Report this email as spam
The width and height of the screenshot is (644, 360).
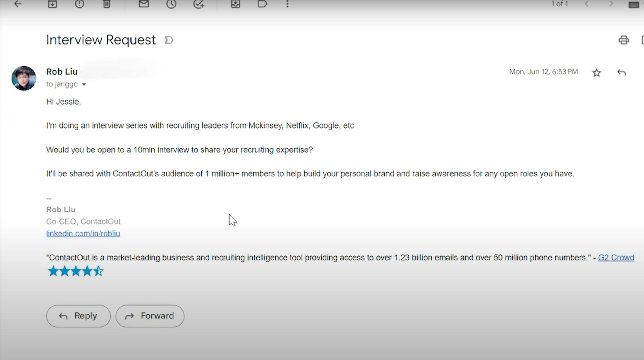click(x=80, y=4)
